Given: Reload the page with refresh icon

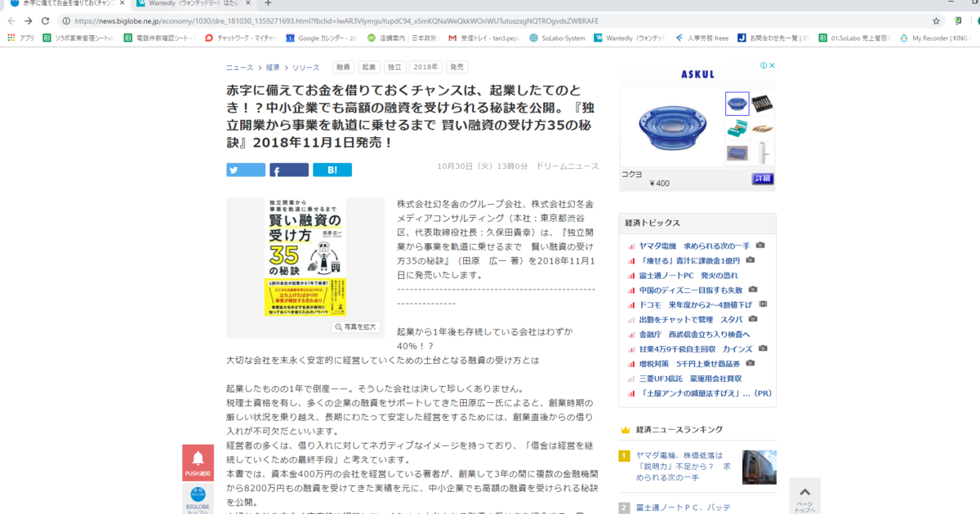Looking at the screenshot, I should coord(46,21).
